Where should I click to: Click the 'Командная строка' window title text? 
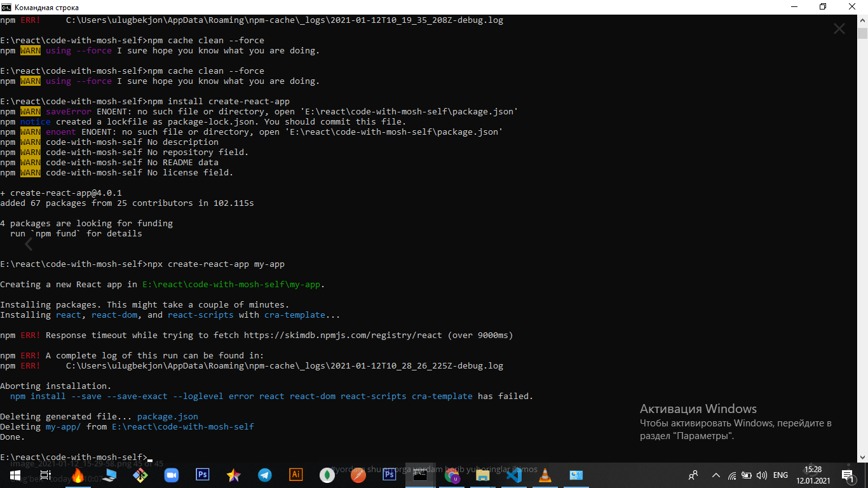(x=47, y=7)
